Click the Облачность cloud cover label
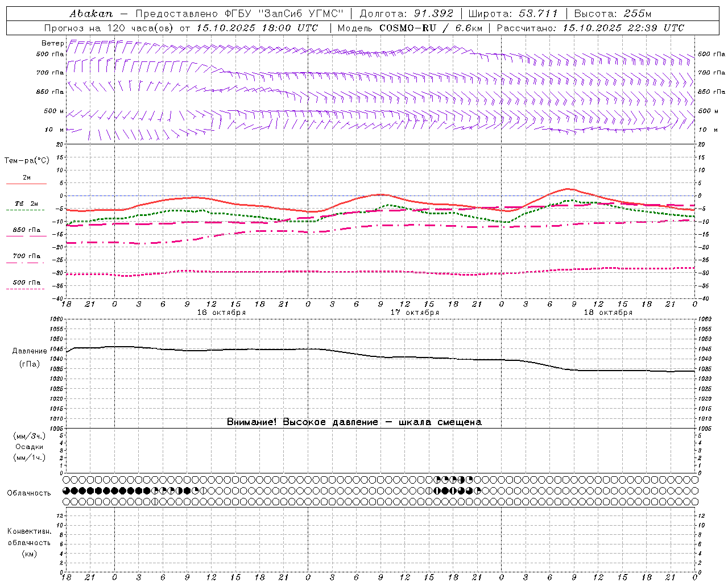 [29, 493]
